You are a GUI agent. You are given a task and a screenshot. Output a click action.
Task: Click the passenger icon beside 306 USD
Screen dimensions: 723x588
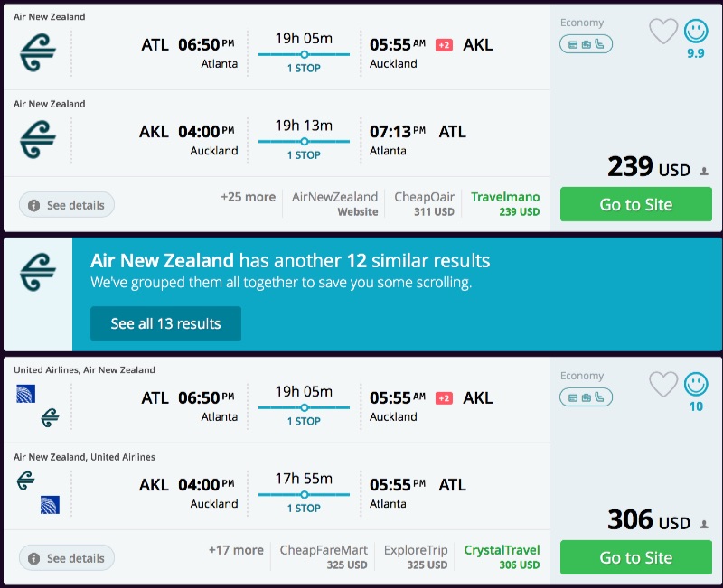(x=704, y=524)
